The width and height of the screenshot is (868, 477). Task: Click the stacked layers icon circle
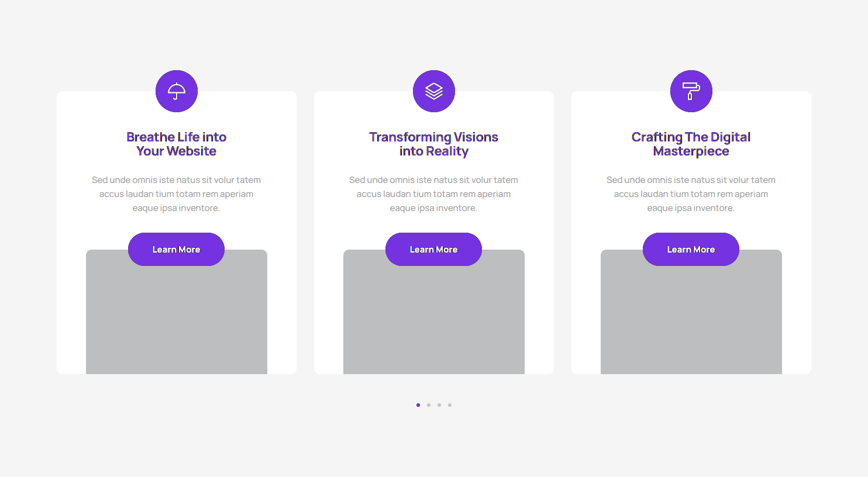coord(434,91)
